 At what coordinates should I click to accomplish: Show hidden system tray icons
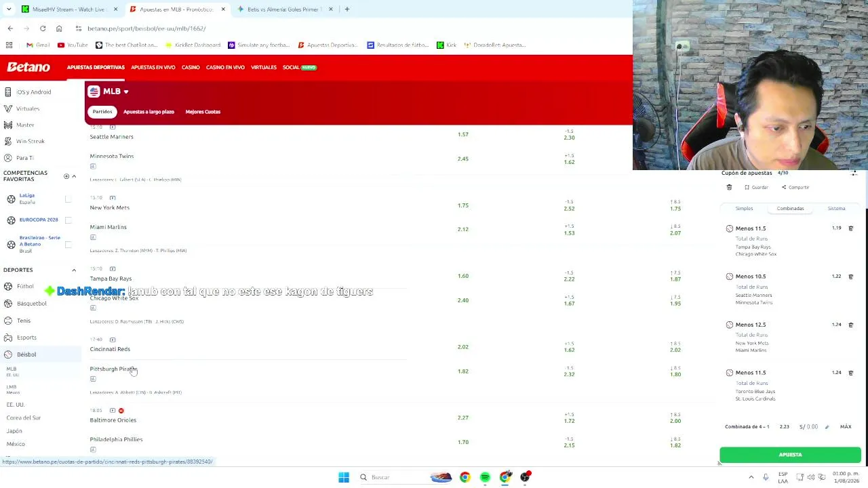pyautogui.click(x=751, y=477)
